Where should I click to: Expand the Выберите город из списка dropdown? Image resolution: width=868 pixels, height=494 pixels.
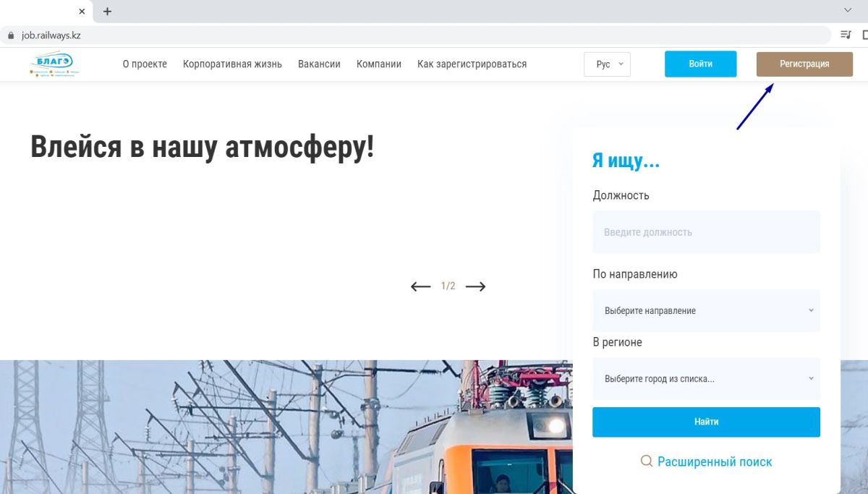706,378
